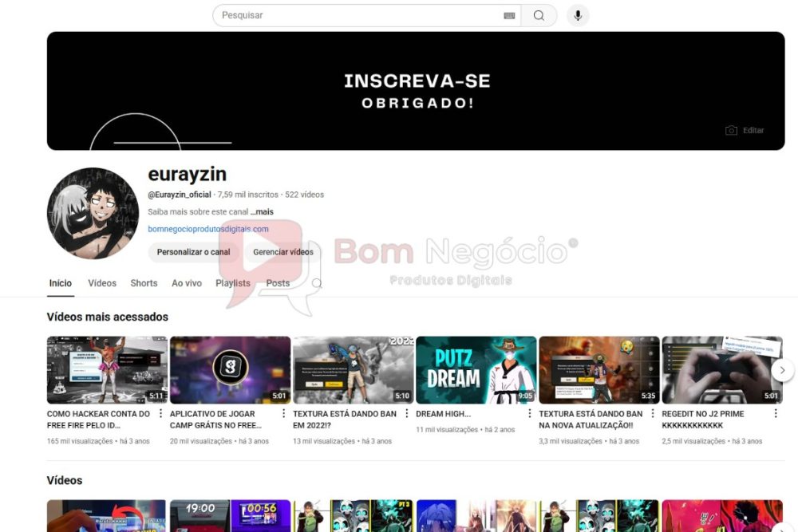This screenshot has height=532, width=798.
Task: Expand channel description with ...mais
Action: (262, 211)
